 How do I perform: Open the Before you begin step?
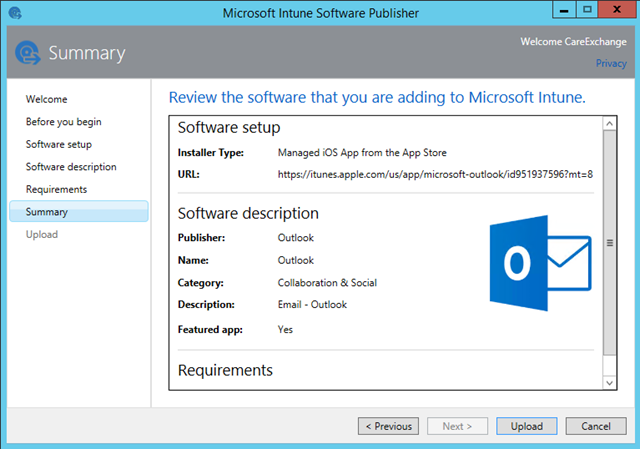(64, 122)
